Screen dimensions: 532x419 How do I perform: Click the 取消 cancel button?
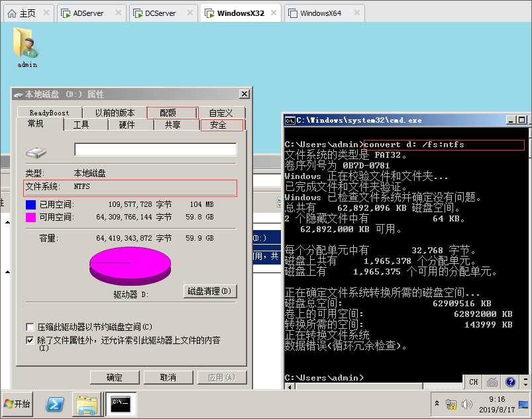click(x=168, y=377)
